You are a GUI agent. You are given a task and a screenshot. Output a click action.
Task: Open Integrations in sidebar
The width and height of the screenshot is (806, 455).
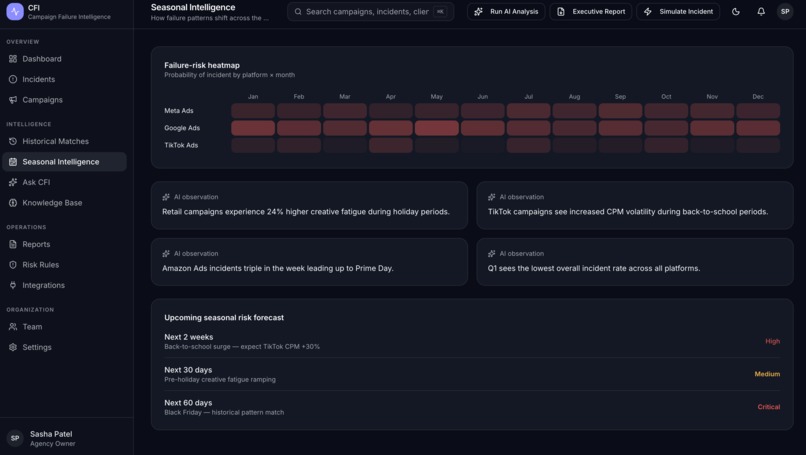(x=64, y=285)
